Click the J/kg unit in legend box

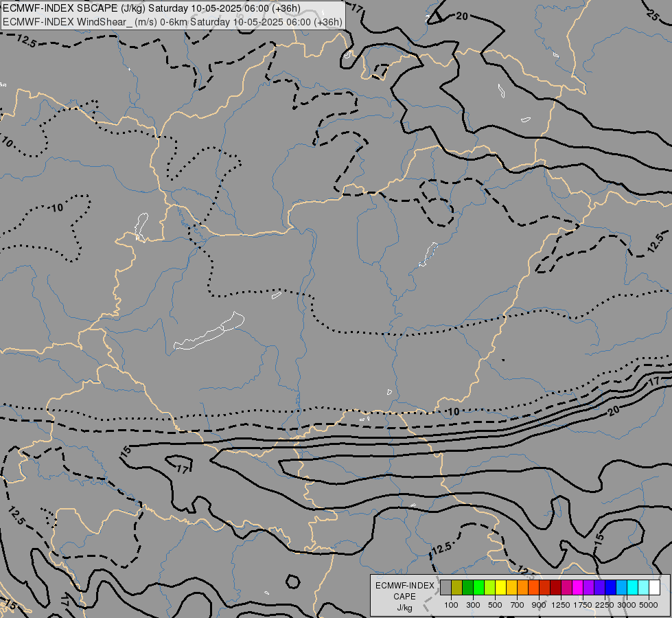point(404,608)
